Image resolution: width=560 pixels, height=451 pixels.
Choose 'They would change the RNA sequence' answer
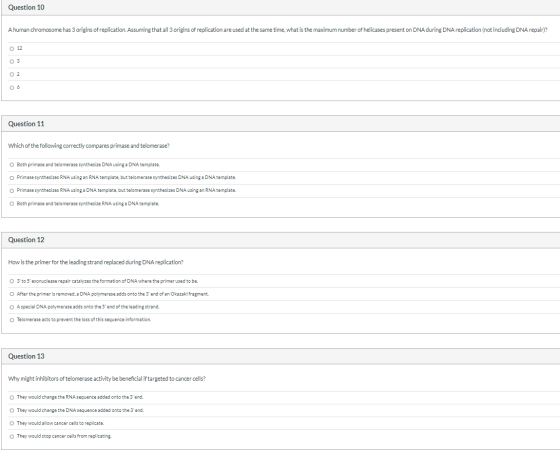point(12,397)
